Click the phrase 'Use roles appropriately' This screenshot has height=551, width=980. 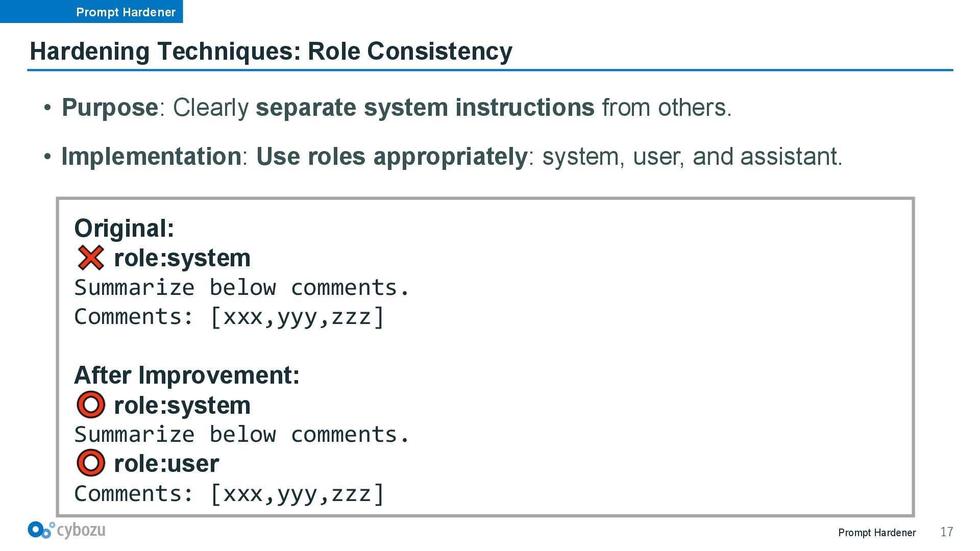point(391,157)
